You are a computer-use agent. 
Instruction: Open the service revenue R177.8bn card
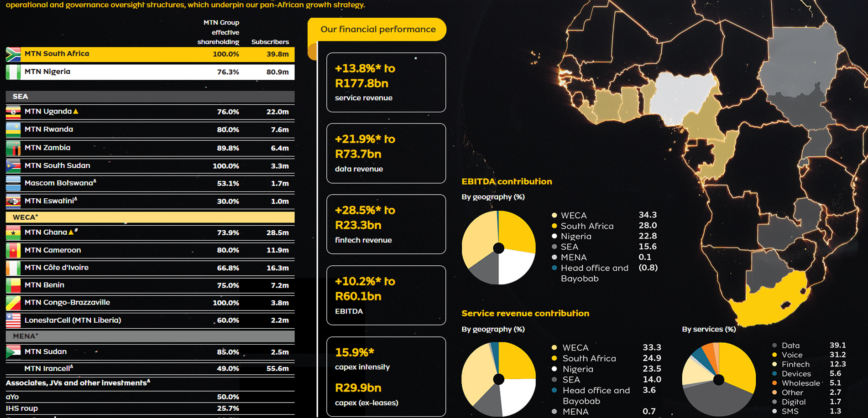click(386, 83)
